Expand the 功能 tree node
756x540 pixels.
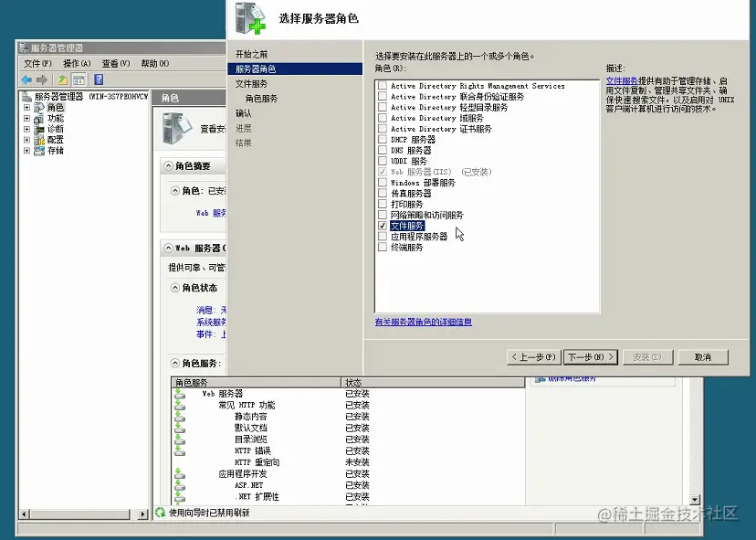pyautogui.click(x=27, y=118)
